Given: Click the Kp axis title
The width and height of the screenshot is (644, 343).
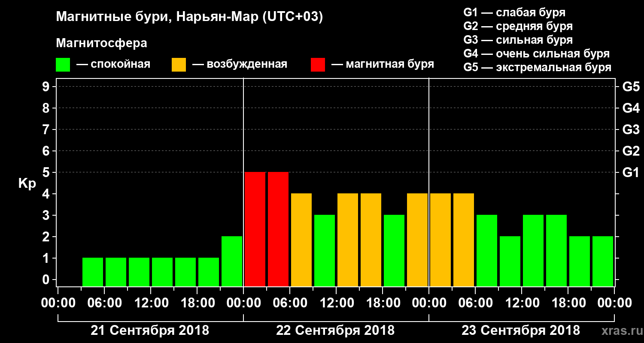Looking at the screenshot, I should click(27, 184).
